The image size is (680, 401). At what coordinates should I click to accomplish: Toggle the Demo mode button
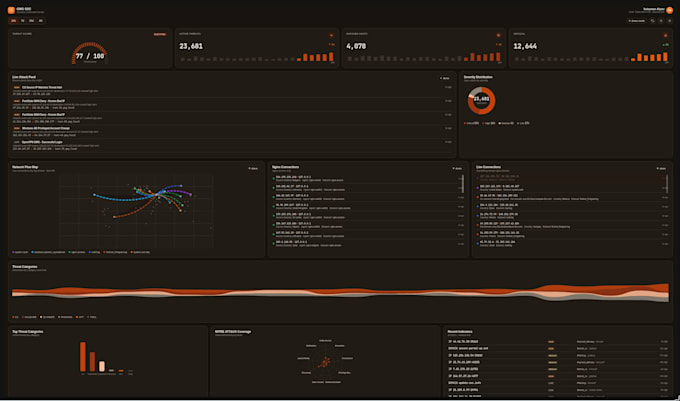(637, 20)
